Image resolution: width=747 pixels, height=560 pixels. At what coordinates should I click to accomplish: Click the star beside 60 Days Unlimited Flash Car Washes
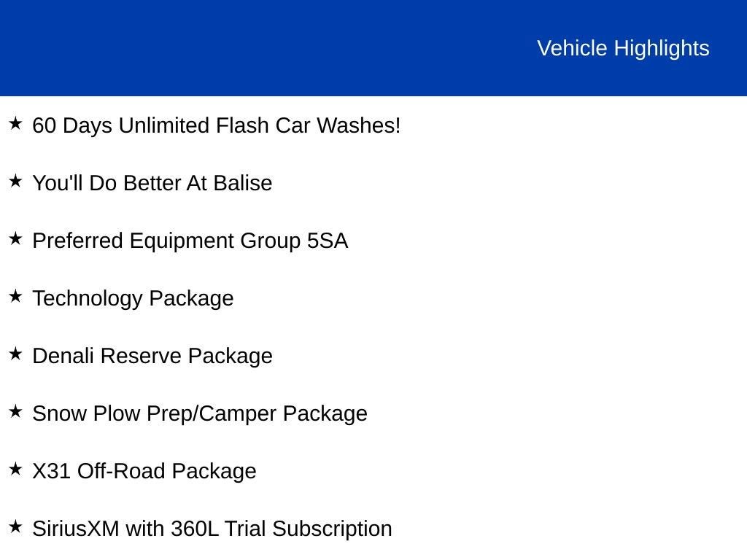click(x=15, y=123)
